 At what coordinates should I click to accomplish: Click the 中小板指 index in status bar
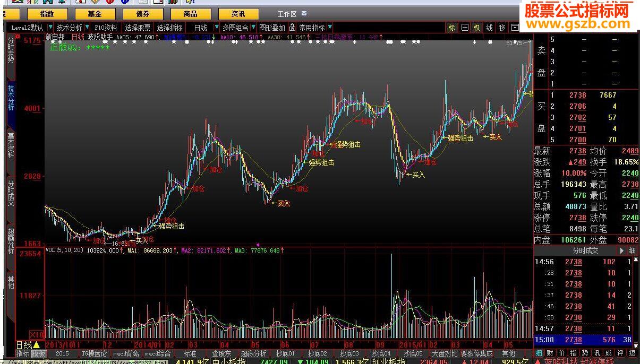point(228,361)
